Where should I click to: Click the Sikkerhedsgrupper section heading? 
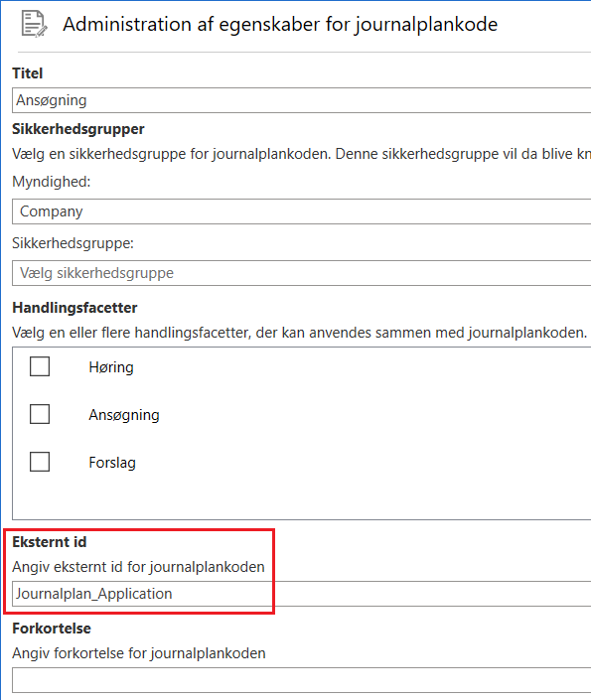tap(78, 129)
